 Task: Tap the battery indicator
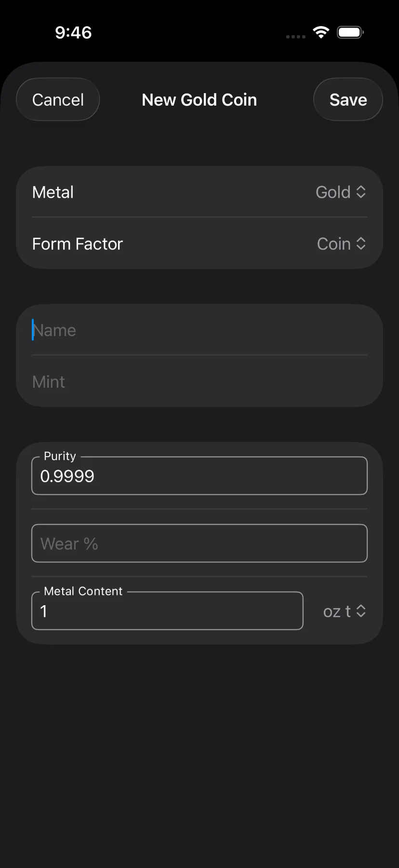tap(350, 31)
